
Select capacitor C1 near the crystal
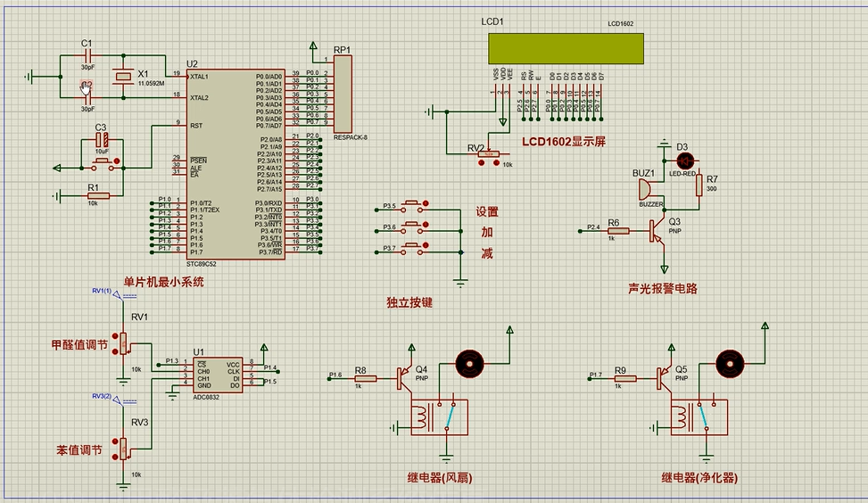click(x=87, y=55)
